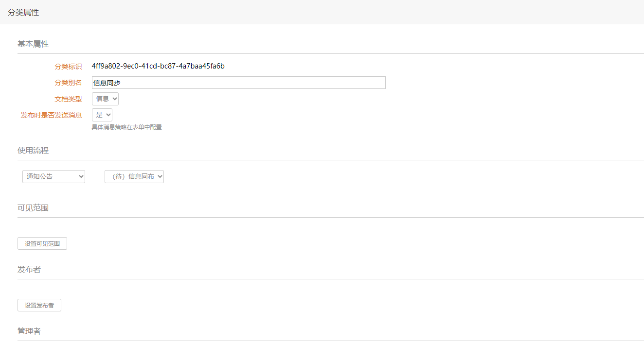Click the 分类属性 page title
Viewport: 644px width, 343px height.
tap(23, 13)
